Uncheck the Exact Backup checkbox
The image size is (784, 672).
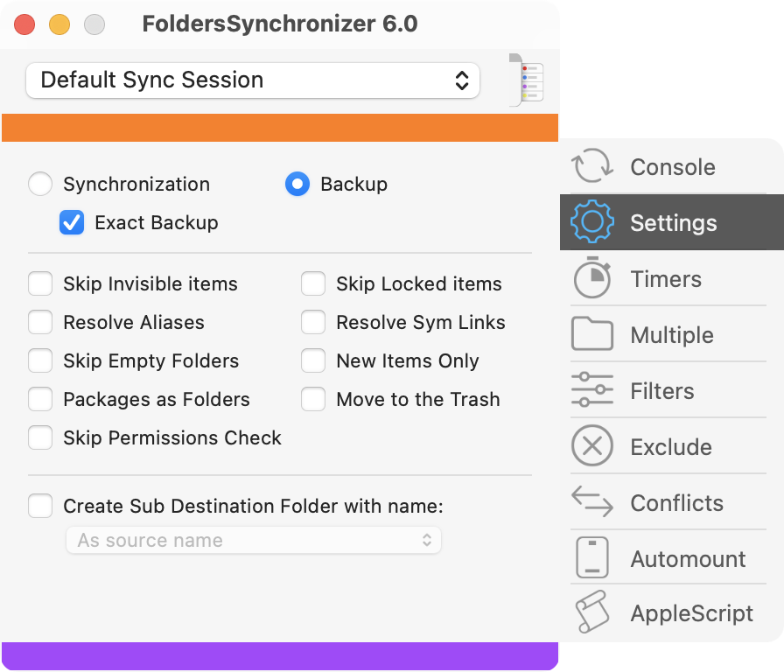[72, 222]
